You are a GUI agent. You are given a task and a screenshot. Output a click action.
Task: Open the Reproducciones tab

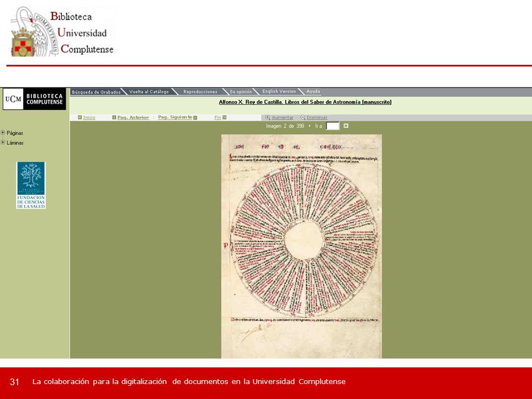pos(200,92)
